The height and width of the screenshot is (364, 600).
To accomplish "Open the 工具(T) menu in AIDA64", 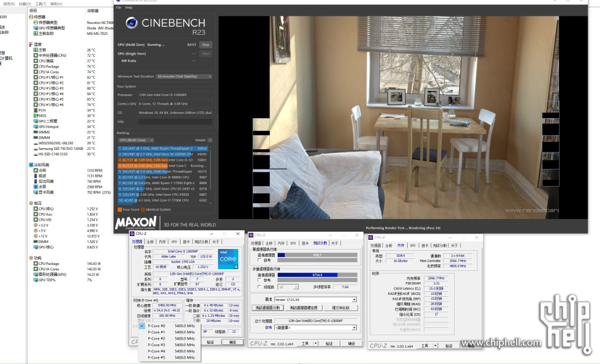I will 41,4.
